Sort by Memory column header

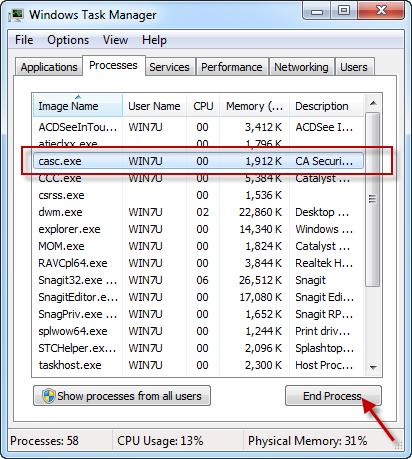tap(254, 106)
